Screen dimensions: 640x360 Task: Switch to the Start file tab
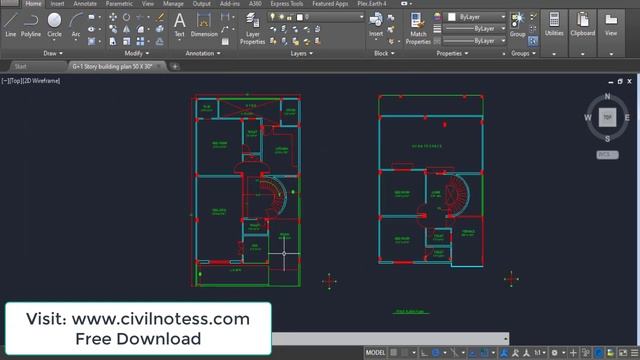point(20,66)
